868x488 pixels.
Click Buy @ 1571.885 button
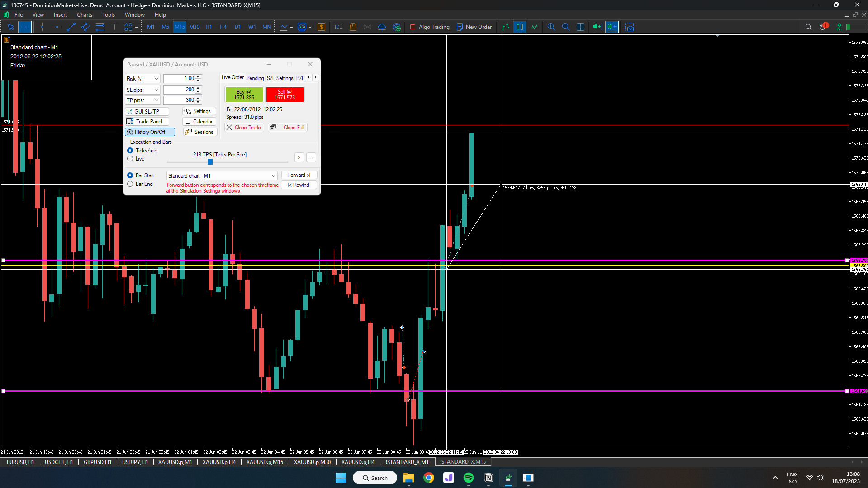[244, 95]
